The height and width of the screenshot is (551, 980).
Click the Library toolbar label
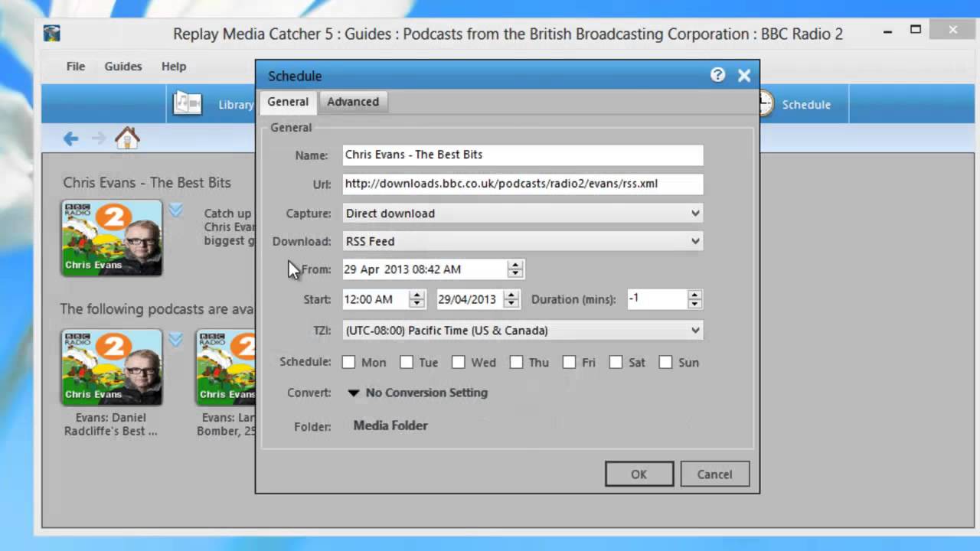coord(236,105)
